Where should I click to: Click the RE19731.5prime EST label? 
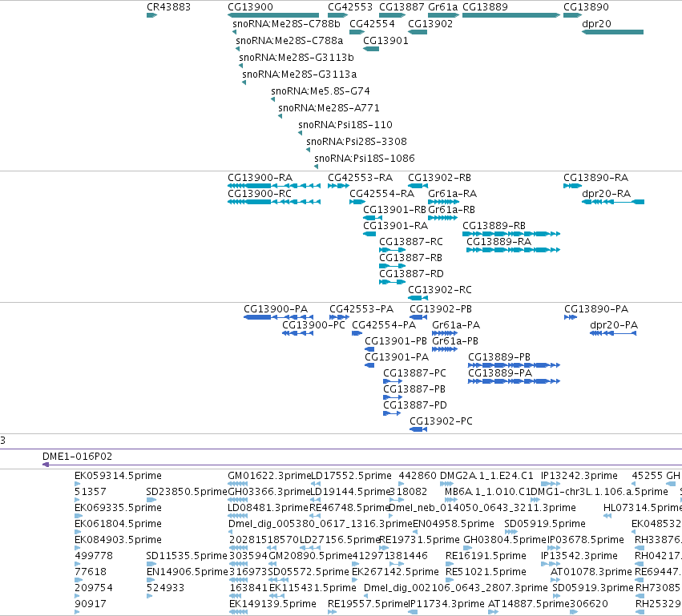pos(420,540)
